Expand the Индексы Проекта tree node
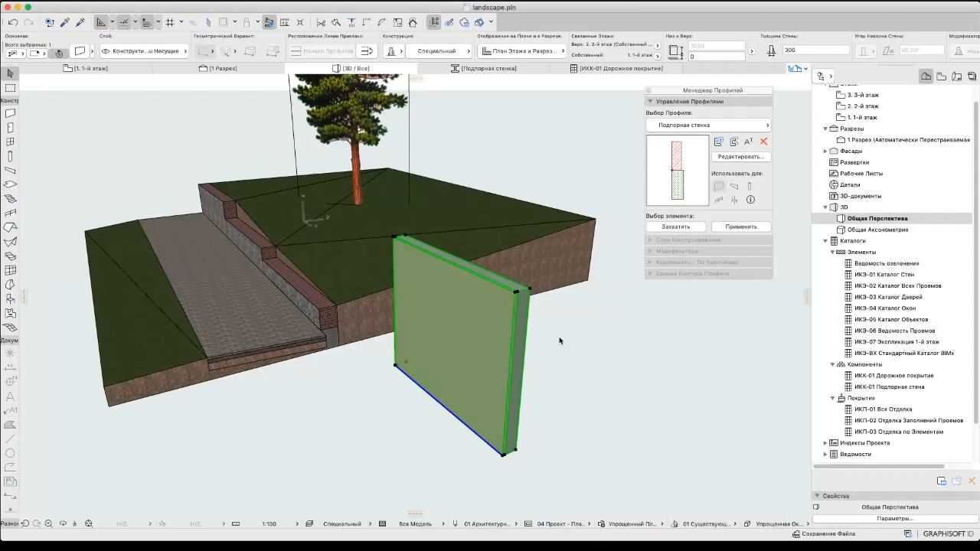Viewport: 980px width, 551px height. [x=825, y=443]
